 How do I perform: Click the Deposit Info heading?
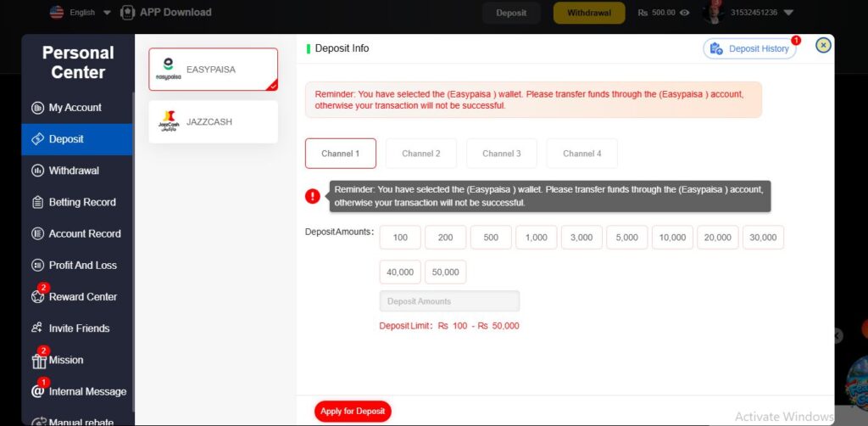(x=342, y=48)
